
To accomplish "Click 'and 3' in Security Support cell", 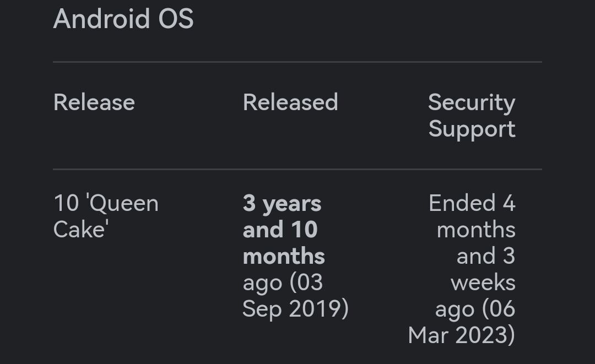I will (x=486, y=256).
